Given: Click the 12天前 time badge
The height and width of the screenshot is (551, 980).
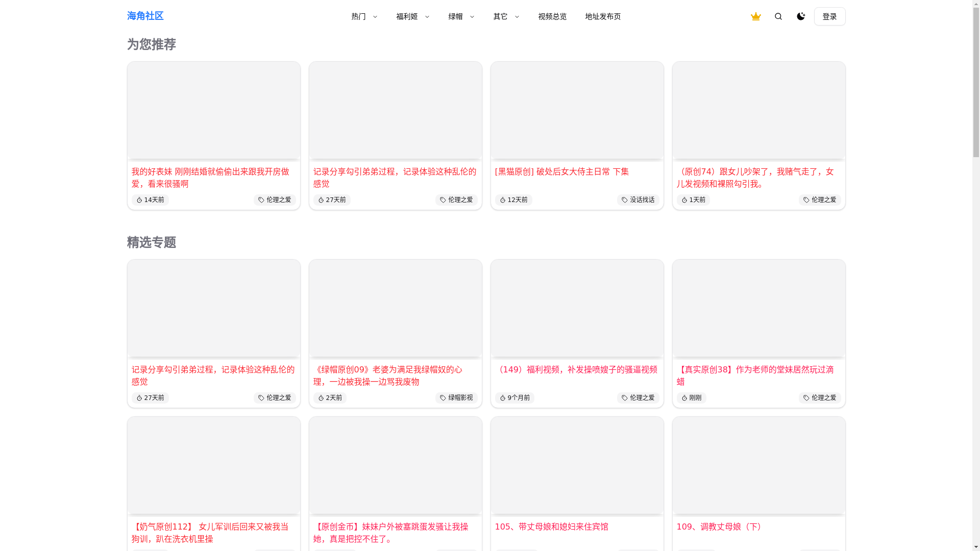Looking at the screenshot, I should pos(513,200).
